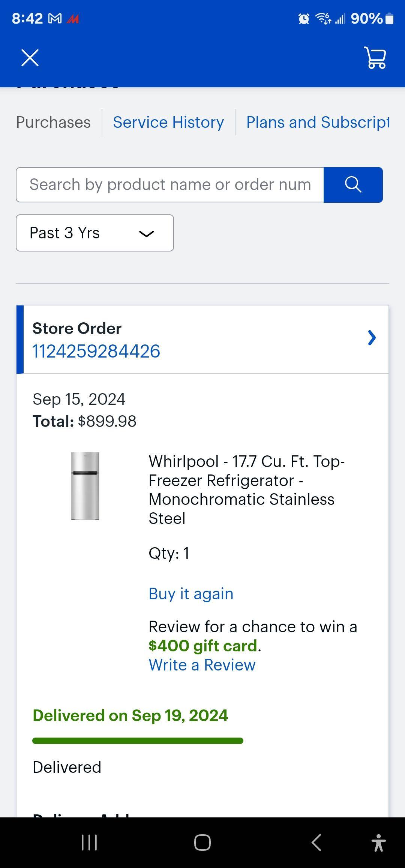
Task: Click the green delivery progress bar
Action: [x=138, y=741]
